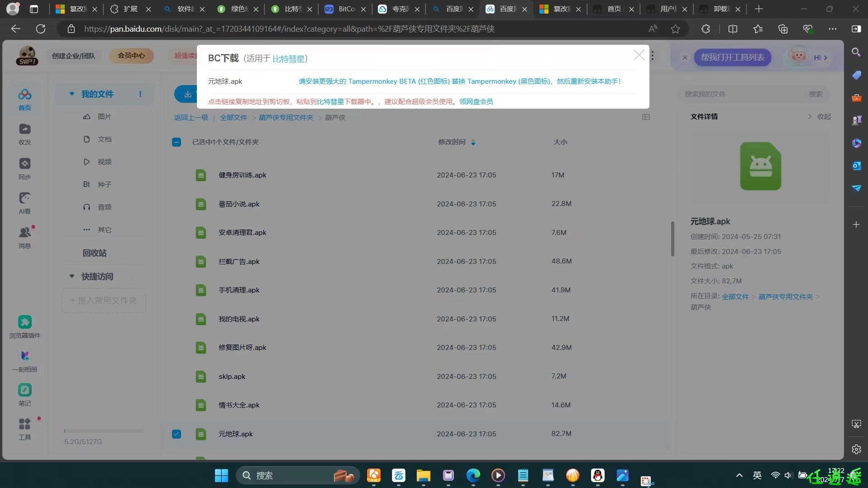Screen dimensions: 868x488
Task: Open 安卓清理君.apk file
Action: click(x=242, y=233)
